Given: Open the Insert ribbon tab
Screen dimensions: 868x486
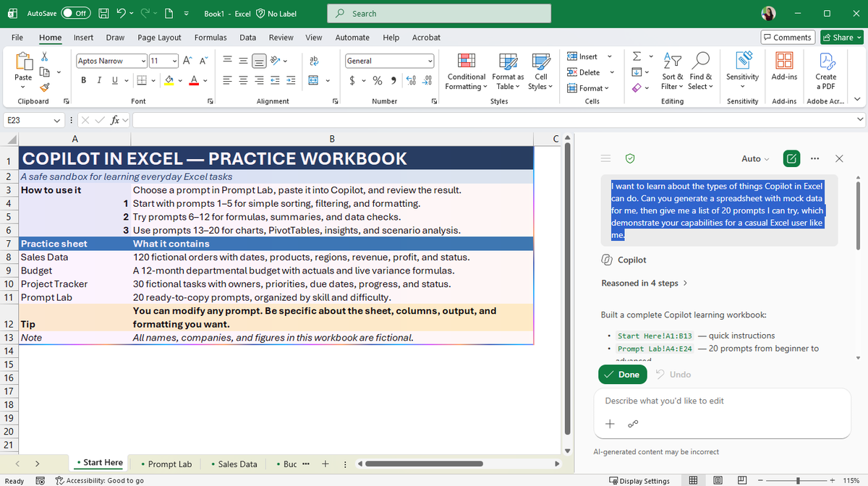Looking at the screenshot, I should coord(83,37).
